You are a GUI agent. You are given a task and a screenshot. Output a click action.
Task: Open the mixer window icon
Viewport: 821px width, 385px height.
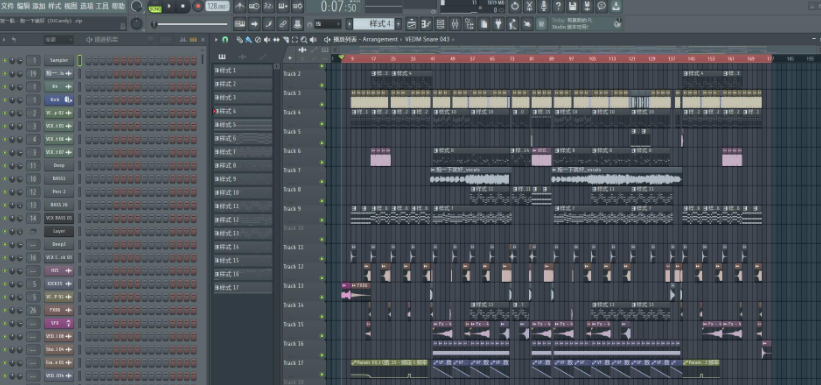tap(454, 24)
